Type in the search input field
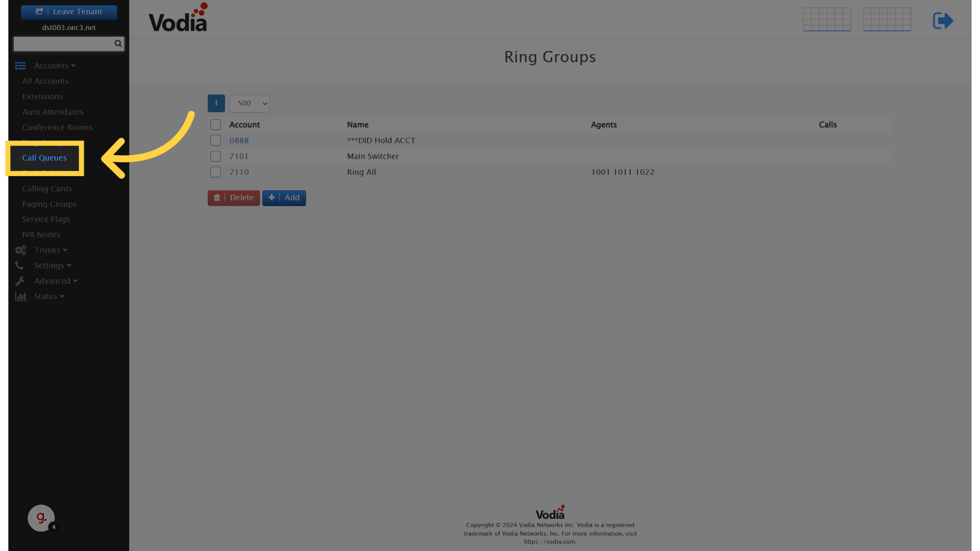 (x=64, y=43)
